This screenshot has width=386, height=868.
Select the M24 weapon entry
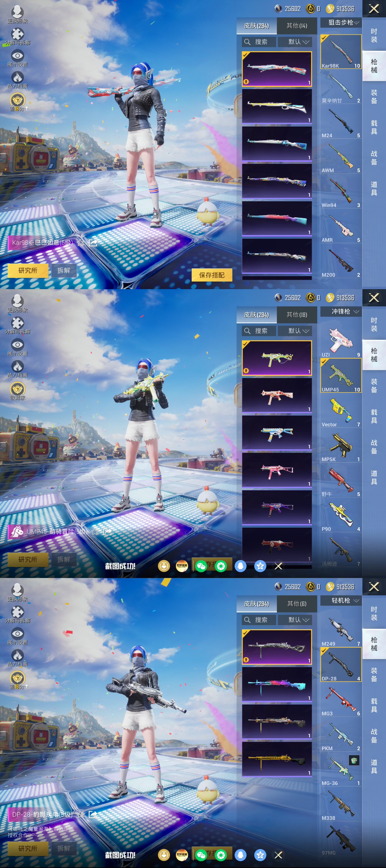(341, 121)
